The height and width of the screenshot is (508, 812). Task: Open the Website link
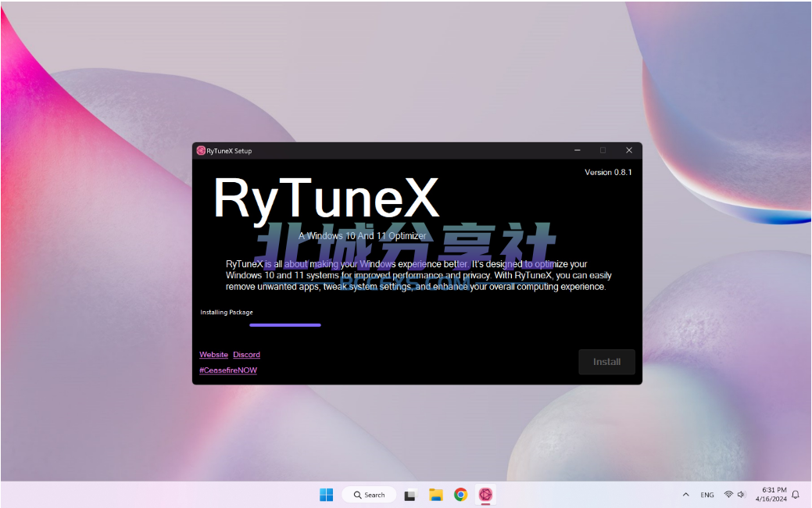(x=214, y=355)
